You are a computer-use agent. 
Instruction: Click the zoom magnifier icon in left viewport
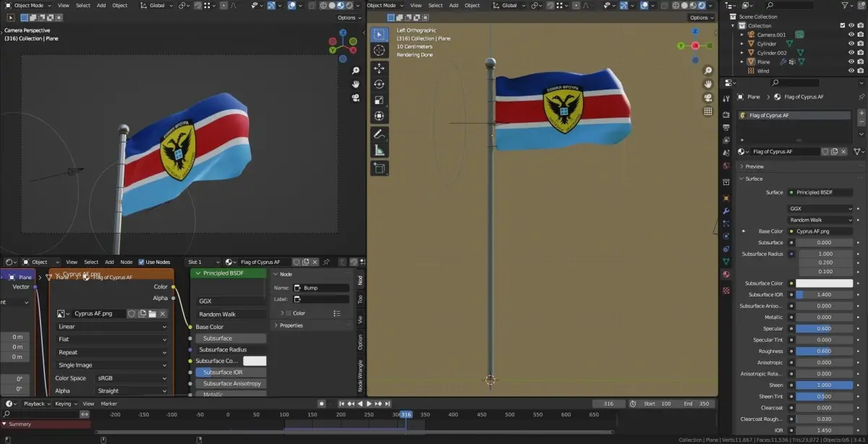[356, 71]
